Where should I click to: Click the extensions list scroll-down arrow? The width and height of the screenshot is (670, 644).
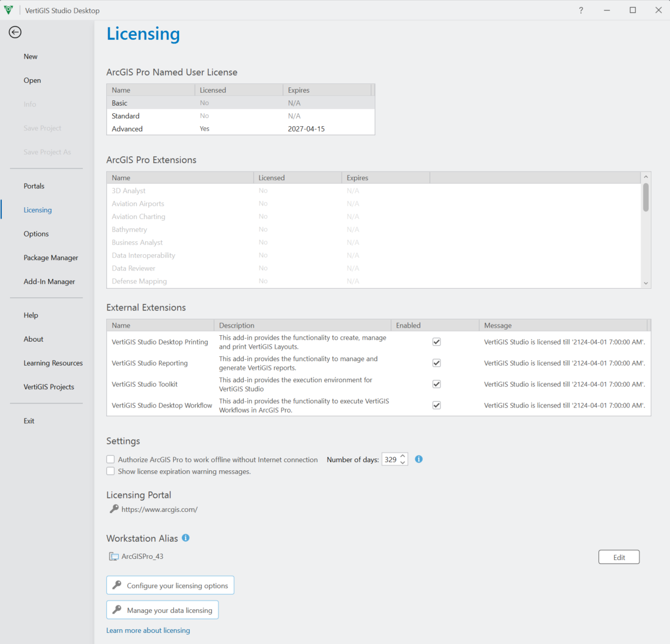pyautogui.click(x=646, y=283)
